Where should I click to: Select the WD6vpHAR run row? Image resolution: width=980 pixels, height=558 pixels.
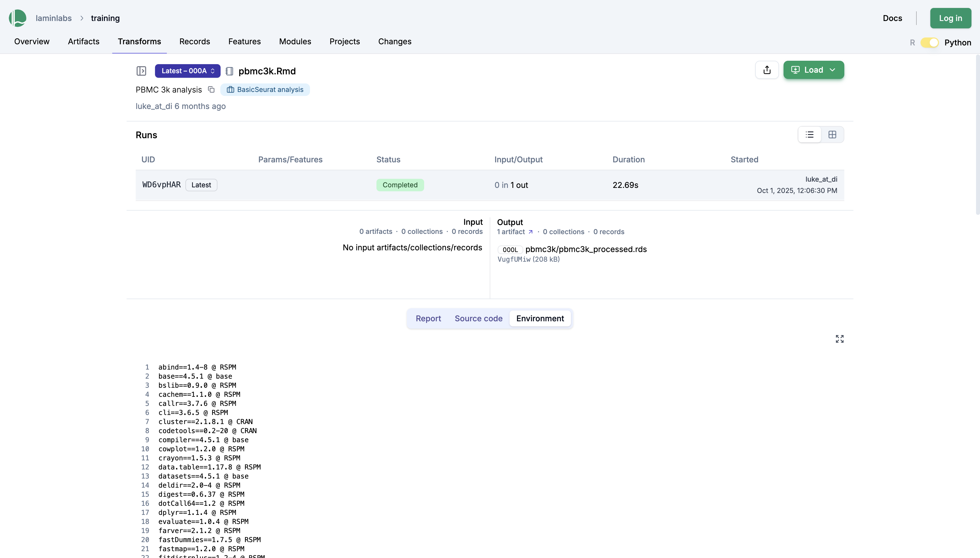pos(161,185)
